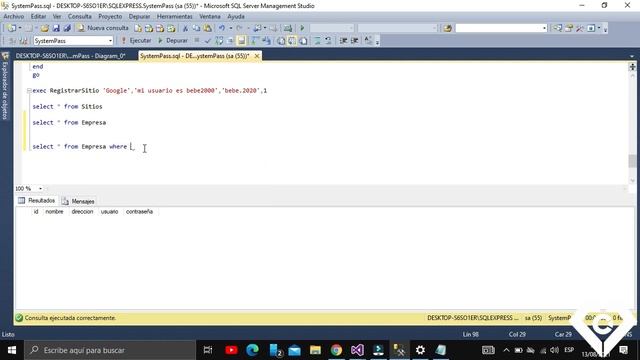Click the Display Estimated Execution Plan icon
The height and width of the screenshot is (360, 640).
point(219,41)
